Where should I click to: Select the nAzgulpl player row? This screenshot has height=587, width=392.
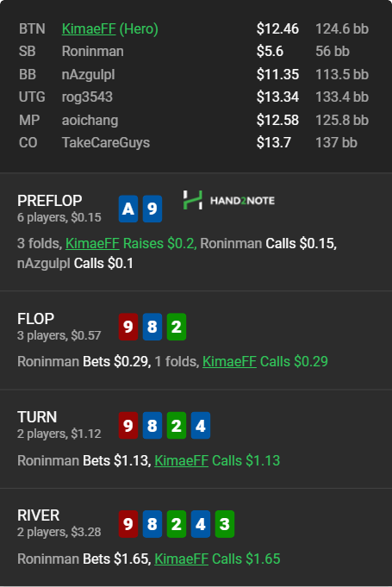(194, 74)
